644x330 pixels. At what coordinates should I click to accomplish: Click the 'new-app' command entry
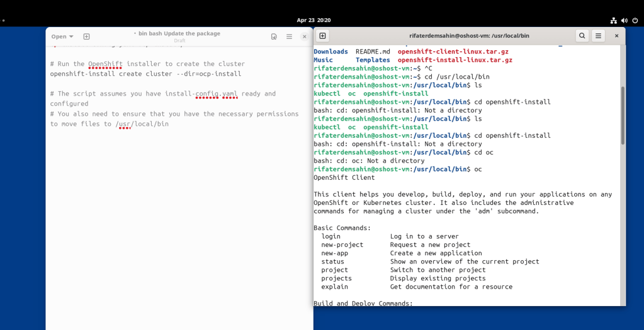coord(335,253)
